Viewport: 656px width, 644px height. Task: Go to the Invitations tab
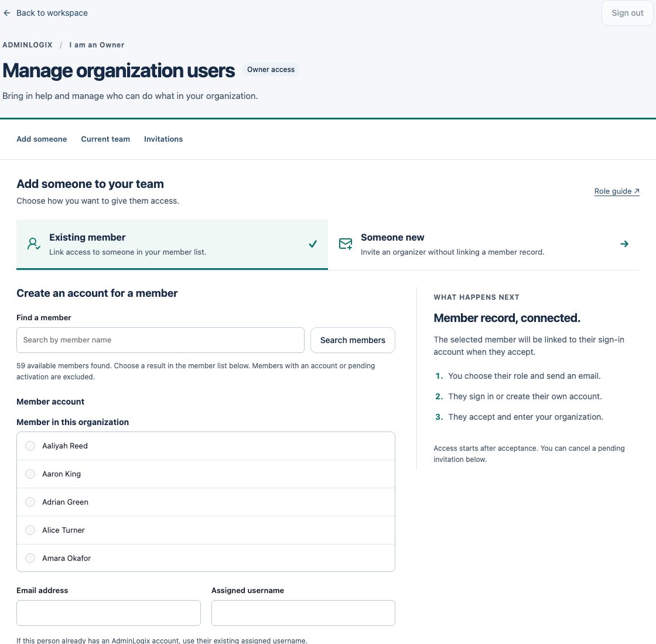click(x=163, y=139)
